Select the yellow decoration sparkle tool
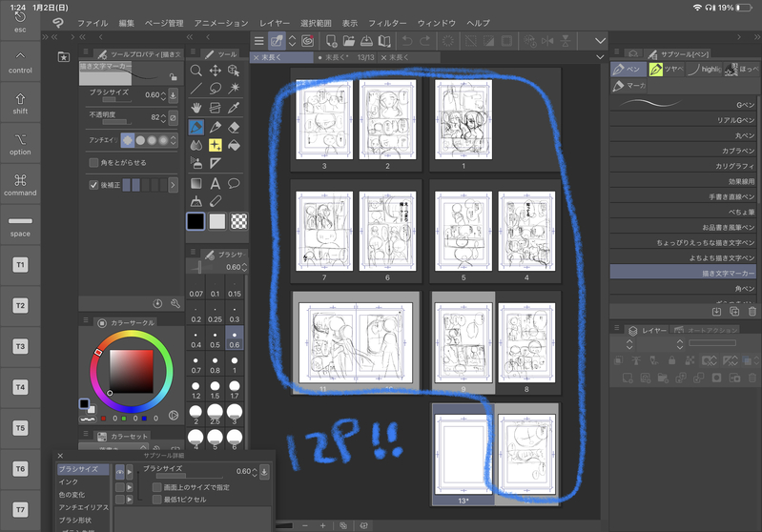 [x=215, y=145]
